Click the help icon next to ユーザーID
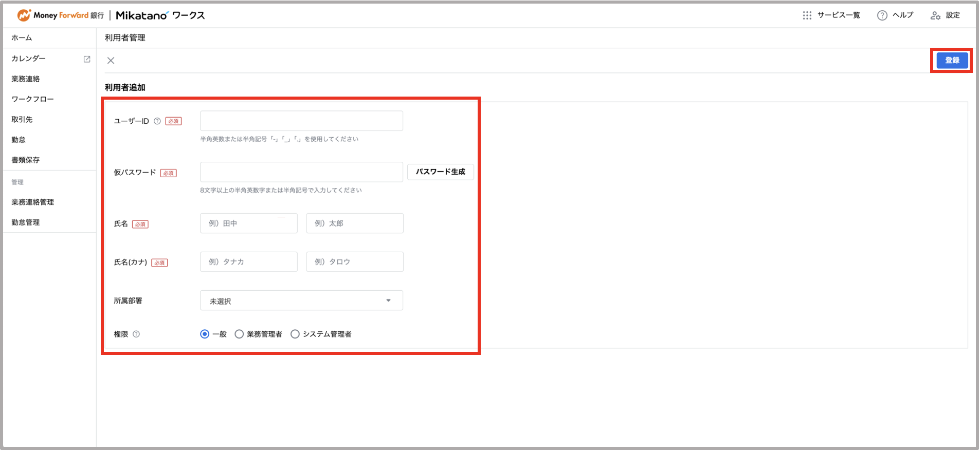The width and height of the screenshot is (980, 451). click(x=157, y=121)
